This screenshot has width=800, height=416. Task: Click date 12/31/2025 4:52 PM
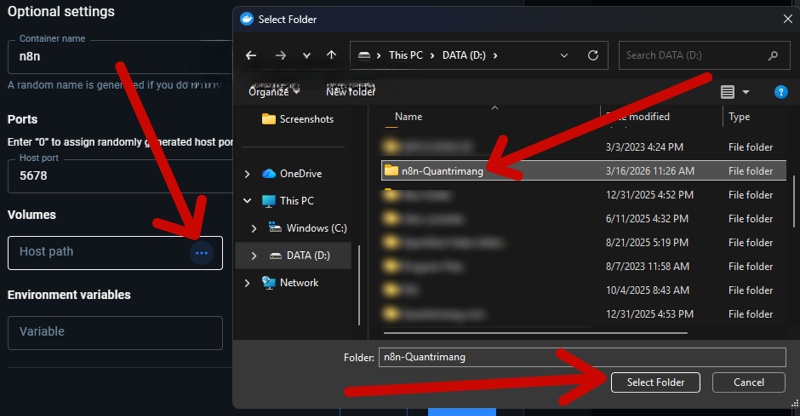click(649, 194)
